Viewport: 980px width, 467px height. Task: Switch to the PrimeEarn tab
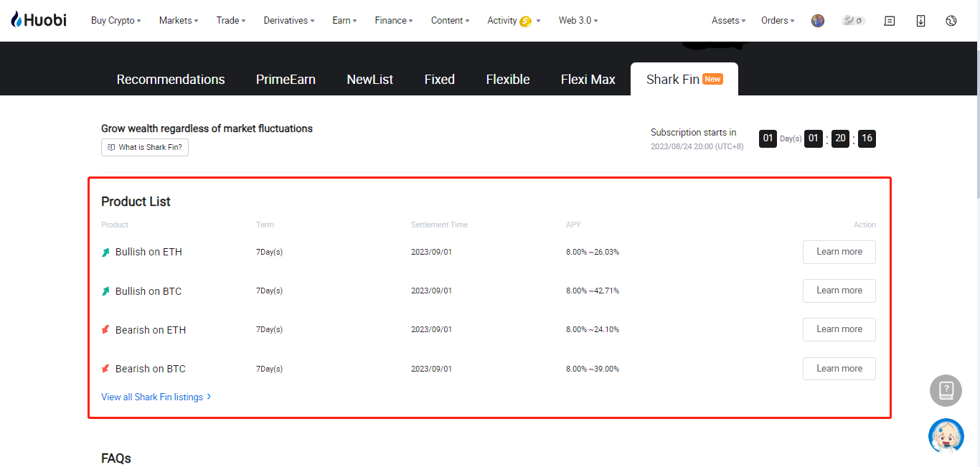point(286,80)
